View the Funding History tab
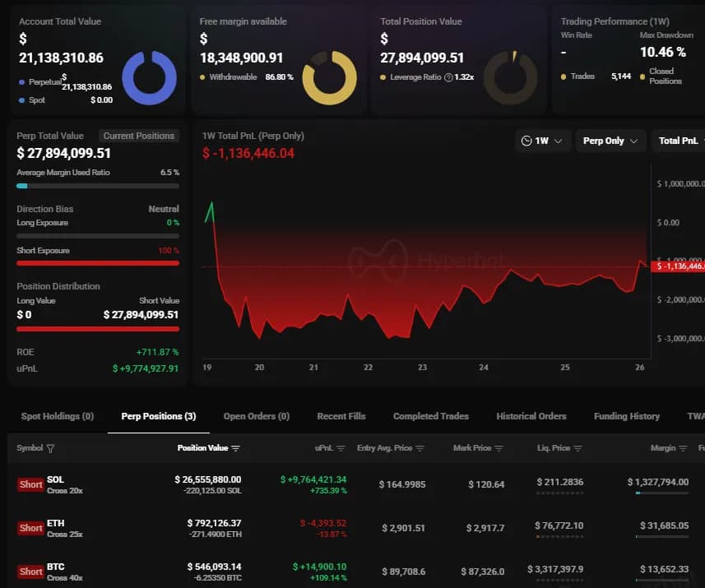Image resolution: width=705 pixels, height=588 pixels. 627,416
